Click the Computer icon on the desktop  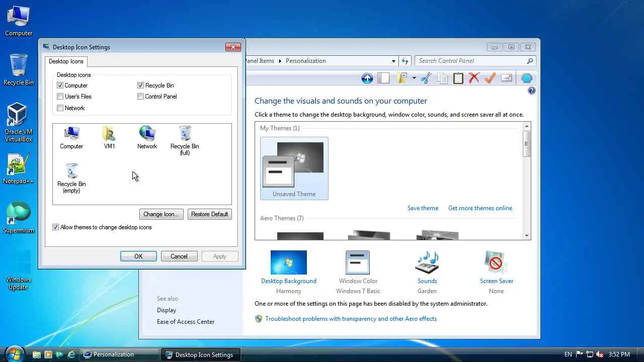pyautogui.click(x=19, y=21)
